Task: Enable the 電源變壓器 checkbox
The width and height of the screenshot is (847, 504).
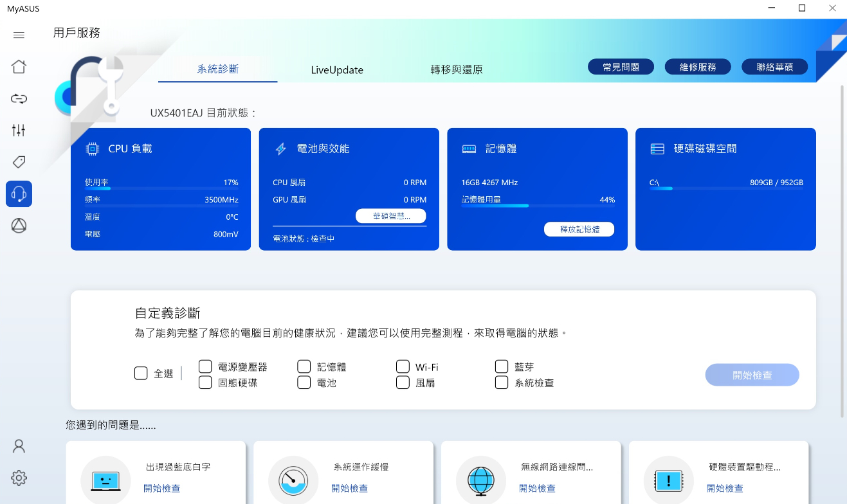Action: click(x=205, y=366)
